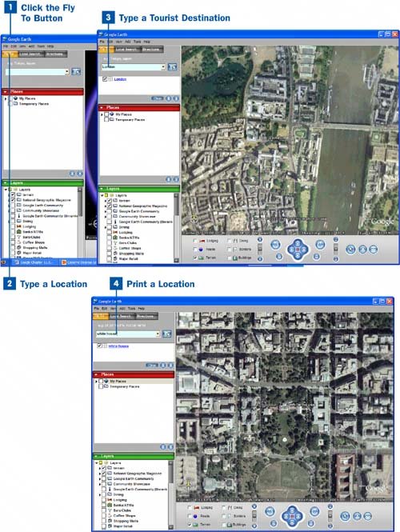Enable the Roads checkbox below the London map

coord(195,249)
